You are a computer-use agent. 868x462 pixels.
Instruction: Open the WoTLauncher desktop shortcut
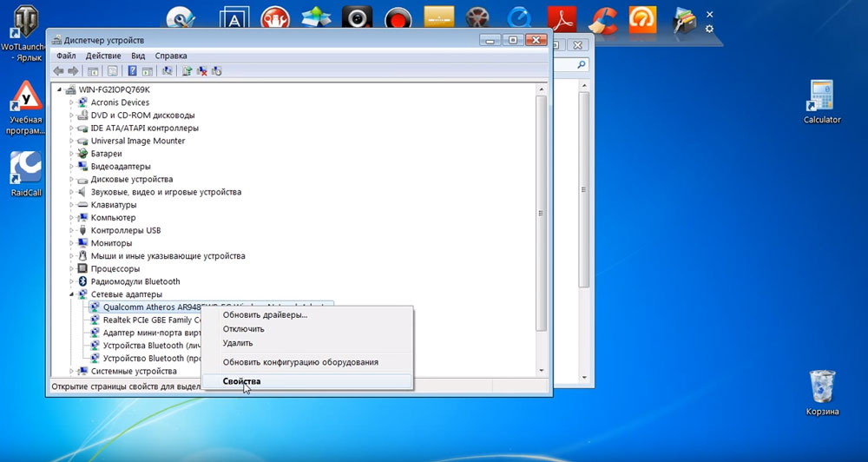coord(25,33)
